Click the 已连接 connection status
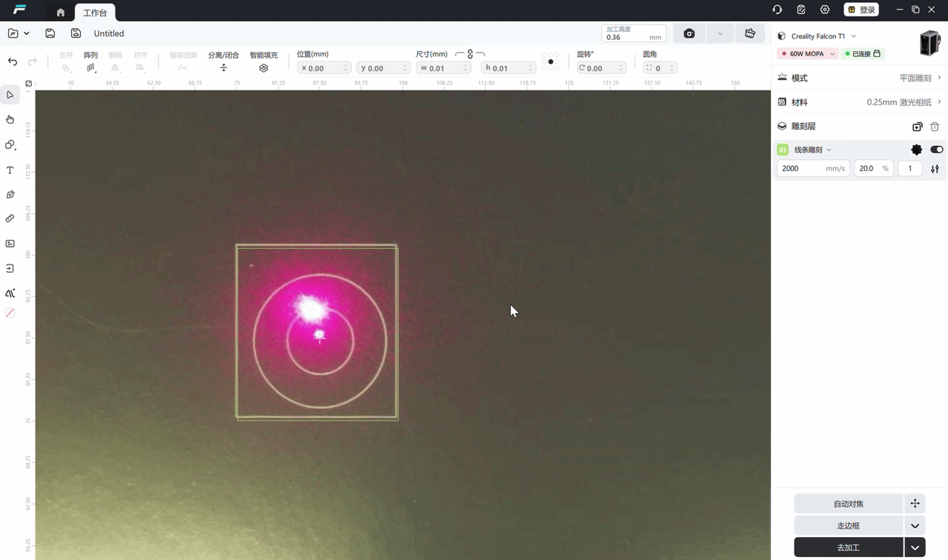Screen dimensions: 948x560 (x=863, y=53)
